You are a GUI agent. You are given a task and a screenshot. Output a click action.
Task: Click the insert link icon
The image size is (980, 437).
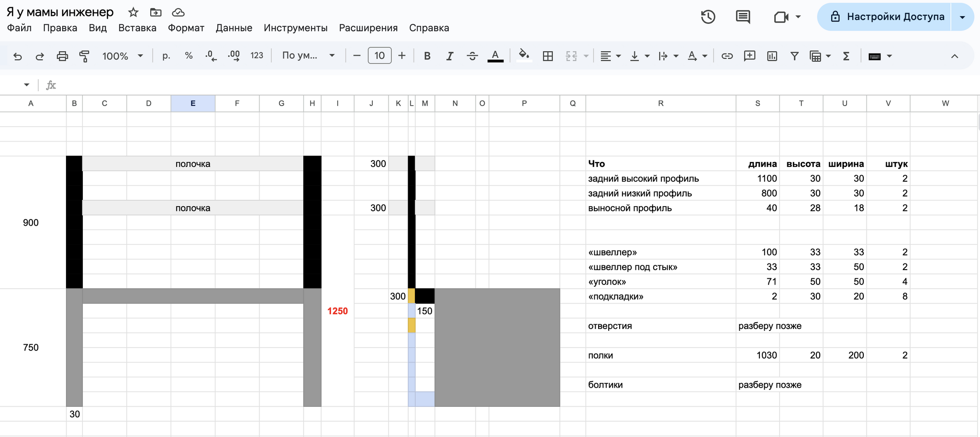pos(727,56)
